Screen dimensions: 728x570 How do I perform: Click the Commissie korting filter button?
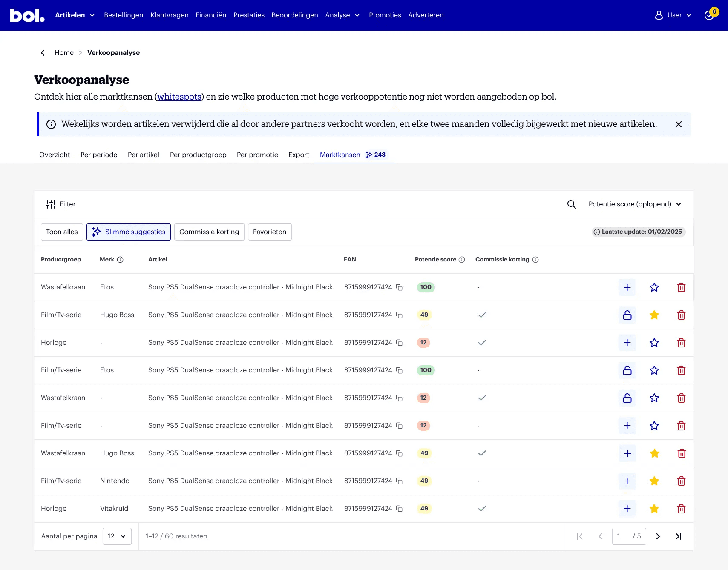pyautogui.click(x=209, y=232)
